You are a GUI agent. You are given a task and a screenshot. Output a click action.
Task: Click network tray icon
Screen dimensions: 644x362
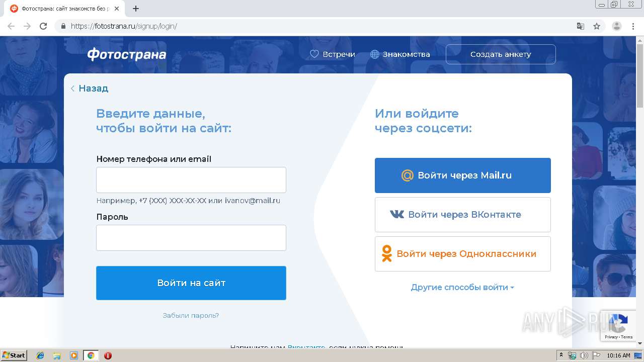point(572,355)
